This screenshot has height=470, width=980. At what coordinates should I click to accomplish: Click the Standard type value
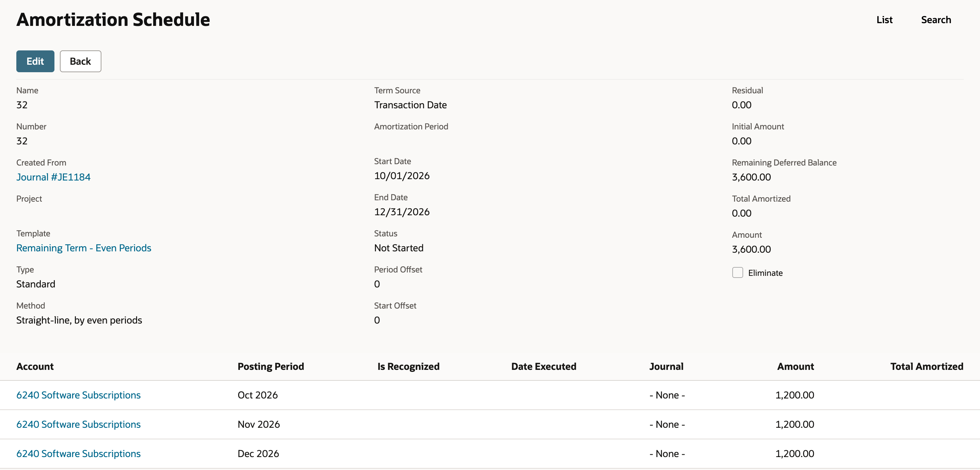(36, 284)
